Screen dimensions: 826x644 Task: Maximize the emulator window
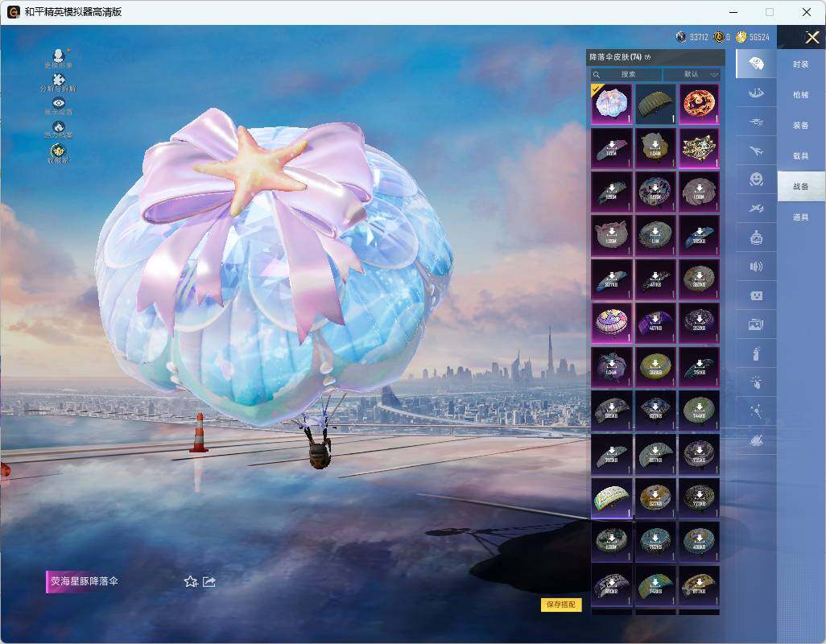(x=770, y=11)
